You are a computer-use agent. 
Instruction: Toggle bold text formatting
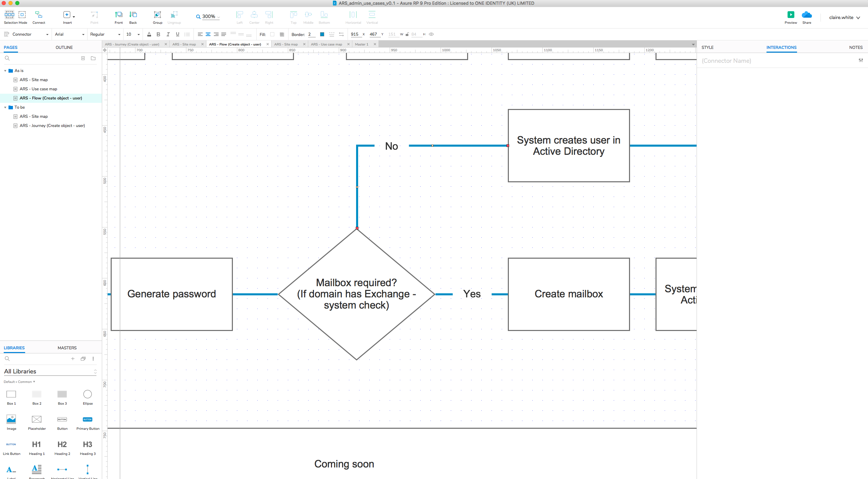point(158,34)
